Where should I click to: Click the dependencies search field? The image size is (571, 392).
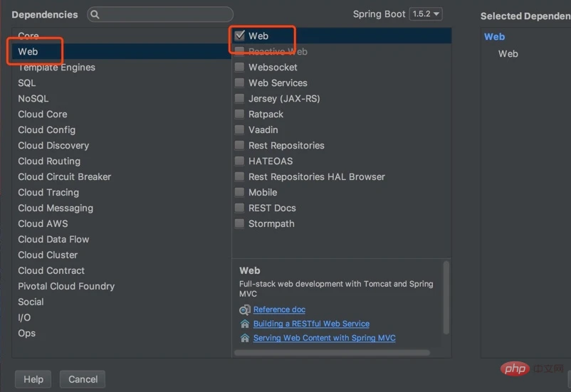pos(160,14)
